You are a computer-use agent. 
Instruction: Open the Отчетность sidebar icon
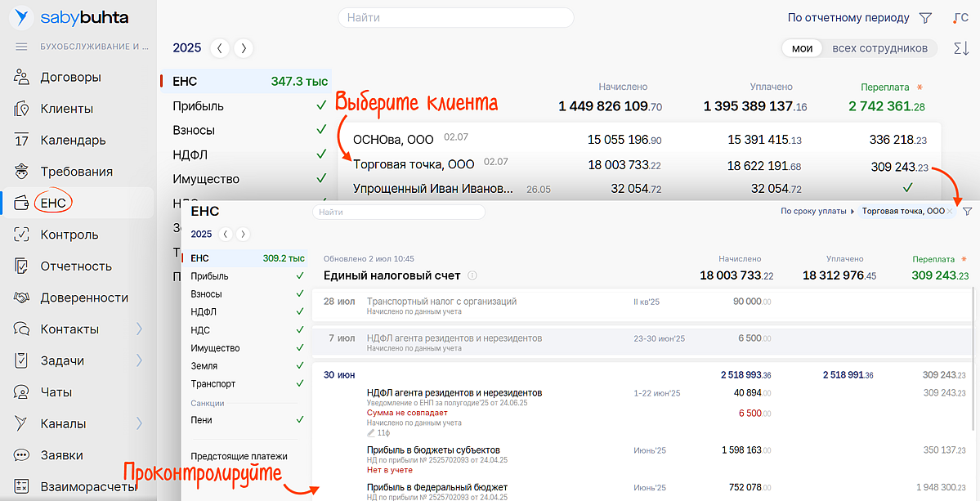tap(23, 266)
